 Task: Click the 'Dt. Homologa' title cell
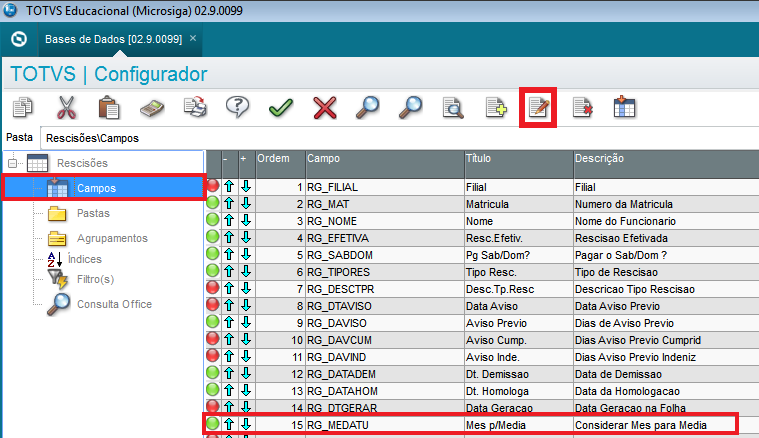coord(518,391)
